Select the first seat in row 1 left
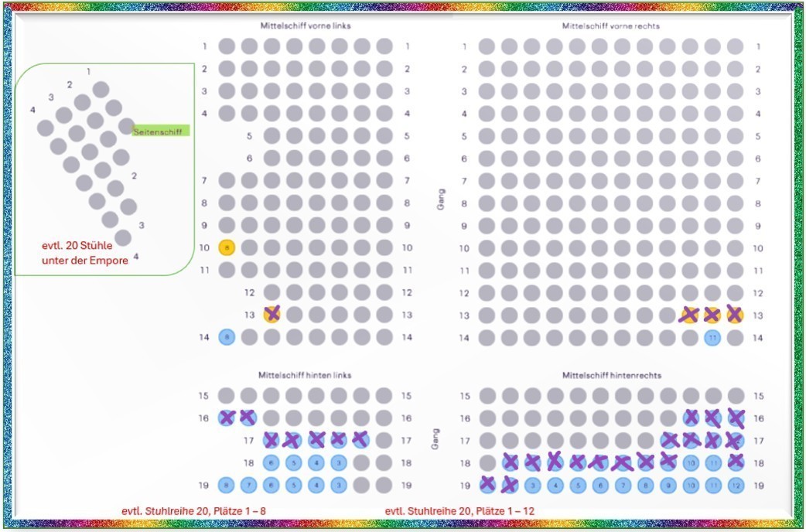 (x=225, y=46)
